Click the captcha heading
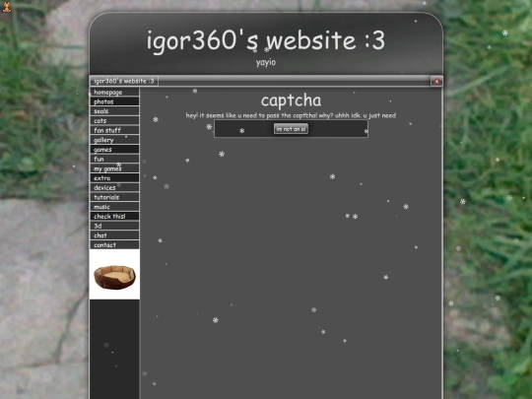The height and width of the screenshot is (399, 532). click(x=291, y=100)
